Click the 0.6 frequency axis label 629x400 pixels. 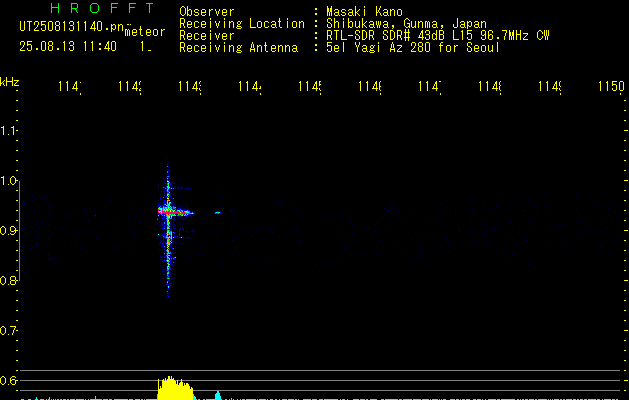(x=8, y=380)
